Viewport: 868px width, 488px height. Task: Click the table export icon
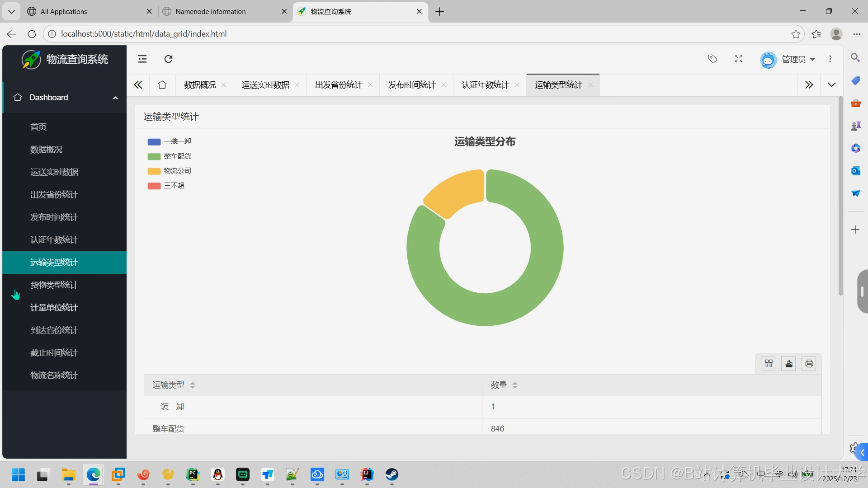coord(789,364)
